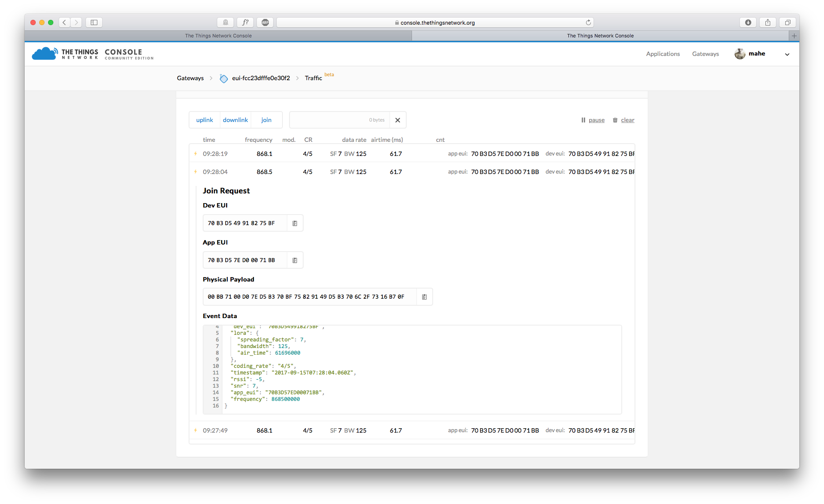The image size is (824, 504).
Task: Open the Safari downloads button
Action: 748,22
